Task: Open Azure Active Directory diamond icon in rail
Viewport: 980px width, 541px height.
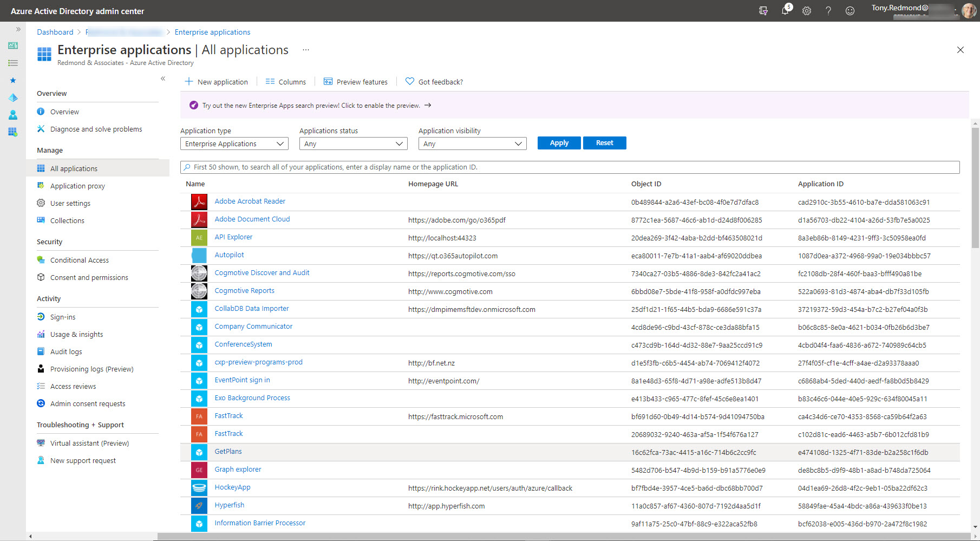Action: coord(13,97)
